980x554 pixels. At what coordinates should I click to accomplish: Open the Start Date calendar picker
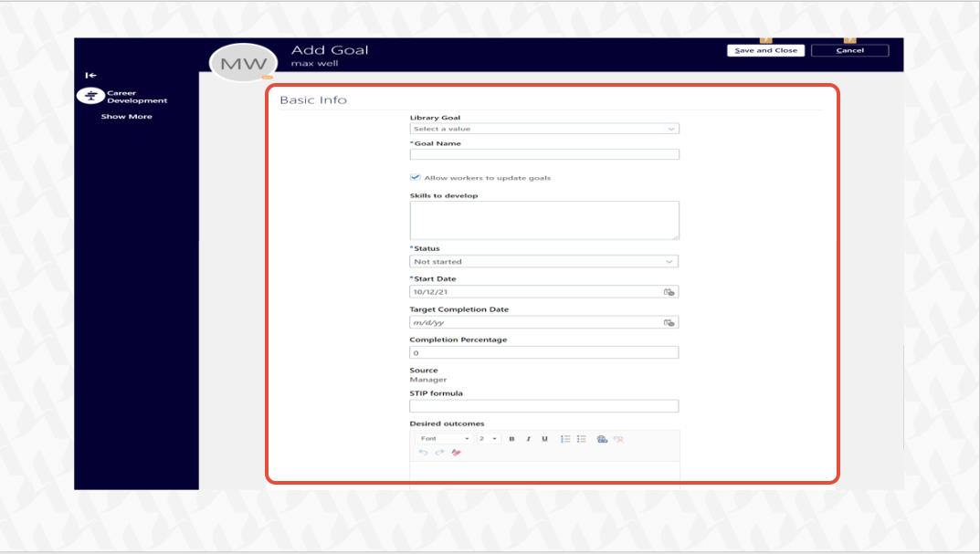click(x=669, y=292)
